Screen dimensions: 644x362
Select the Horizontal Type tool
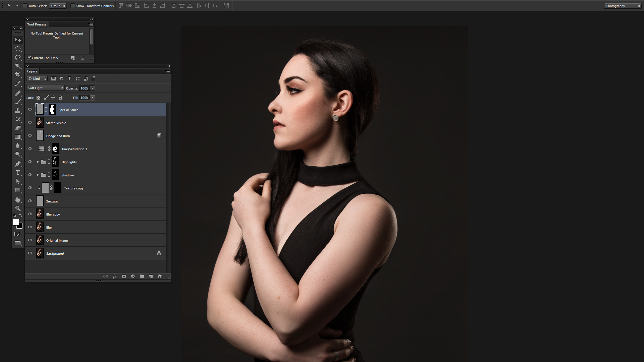click(17, 173)
